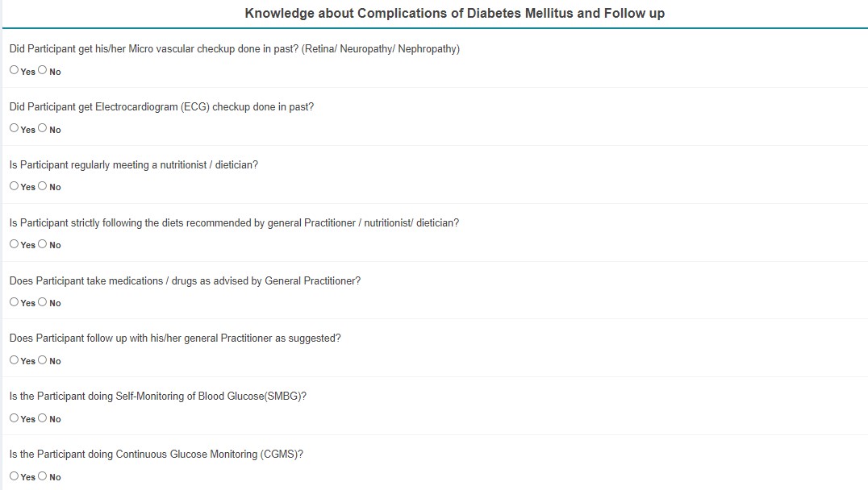
Task: Choose No for follow up with general Practitioner
Action: [x=42, y=360]
